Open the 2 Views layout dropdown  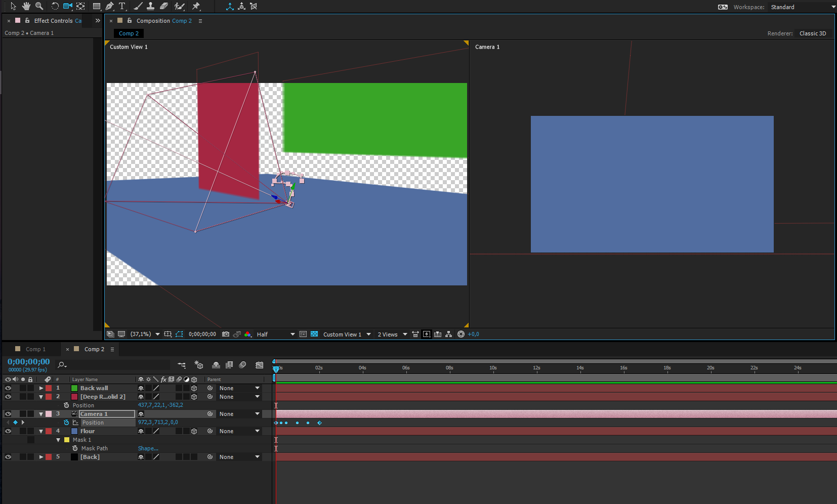[x=392, y=334]
